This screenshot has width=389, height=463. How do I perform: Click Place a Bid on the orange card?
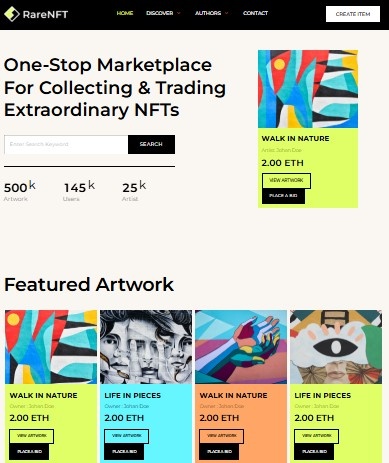[219, 452]
